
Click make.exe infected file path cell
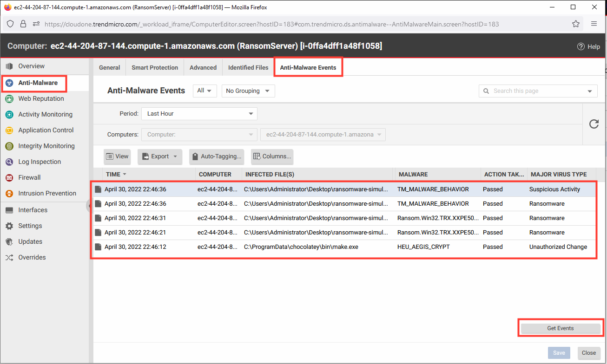[301, 247]
